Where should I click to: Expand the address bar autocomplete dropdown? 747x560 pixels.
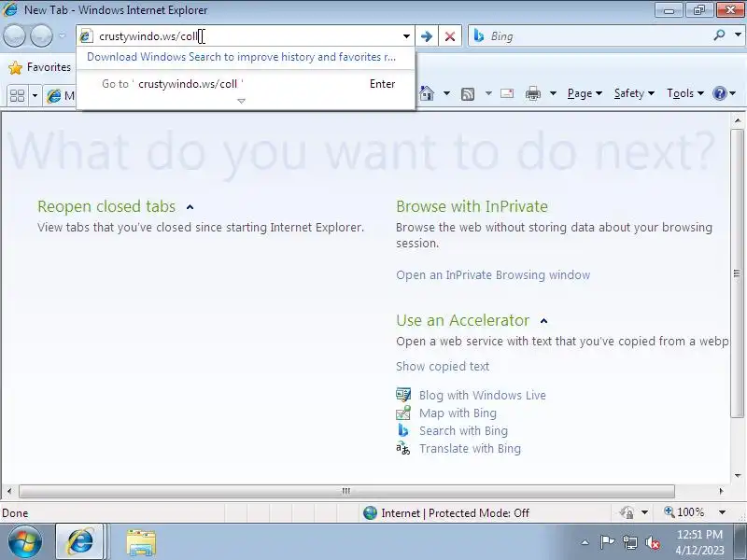point(406,36)
